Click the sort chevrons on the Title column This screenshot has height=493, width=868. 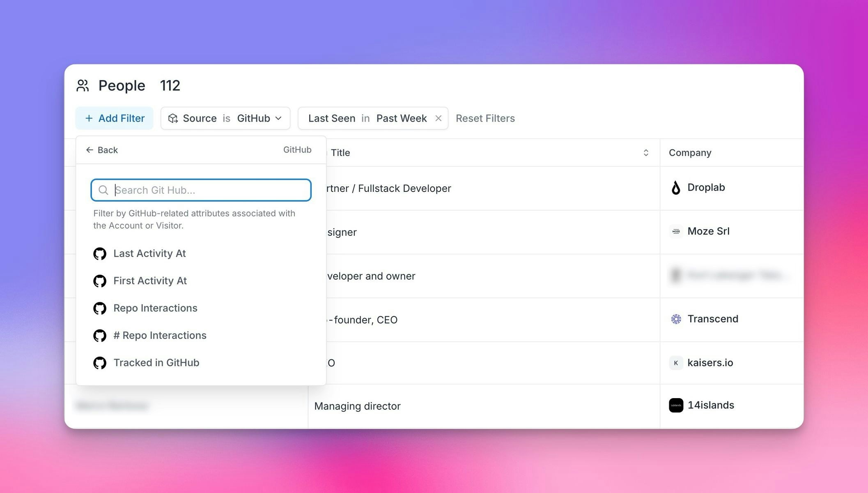tap(646, 152)
